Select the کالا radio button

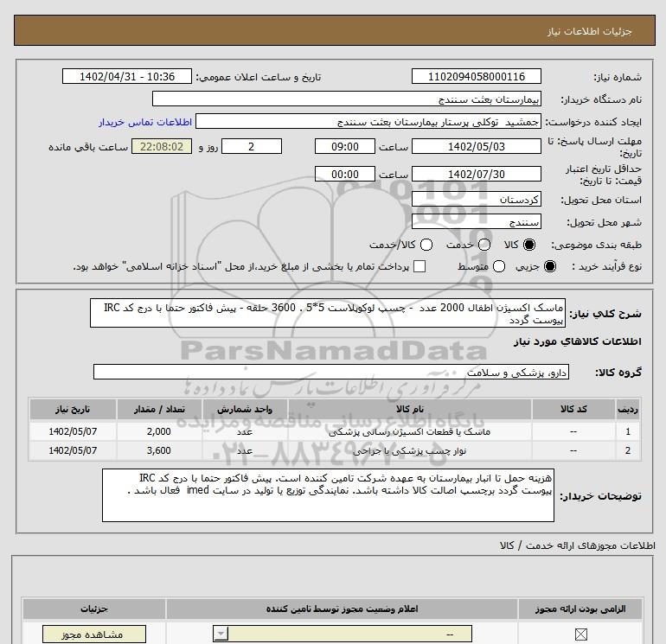530,245
